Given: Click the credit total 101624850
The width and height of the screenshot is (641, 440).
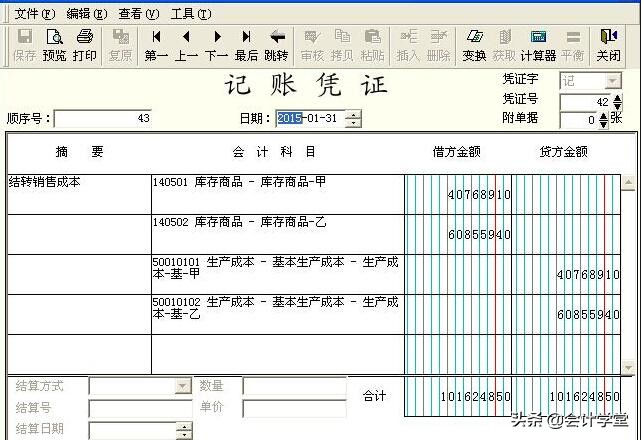Looking at the screenshot, I should 566,396.
